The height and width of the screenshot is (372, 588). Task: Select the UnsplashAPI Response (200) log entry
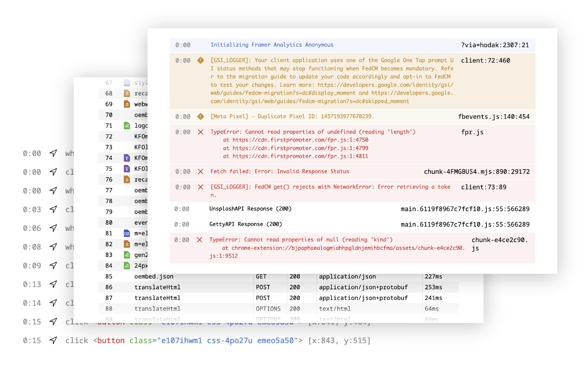(x=250, y=209)
